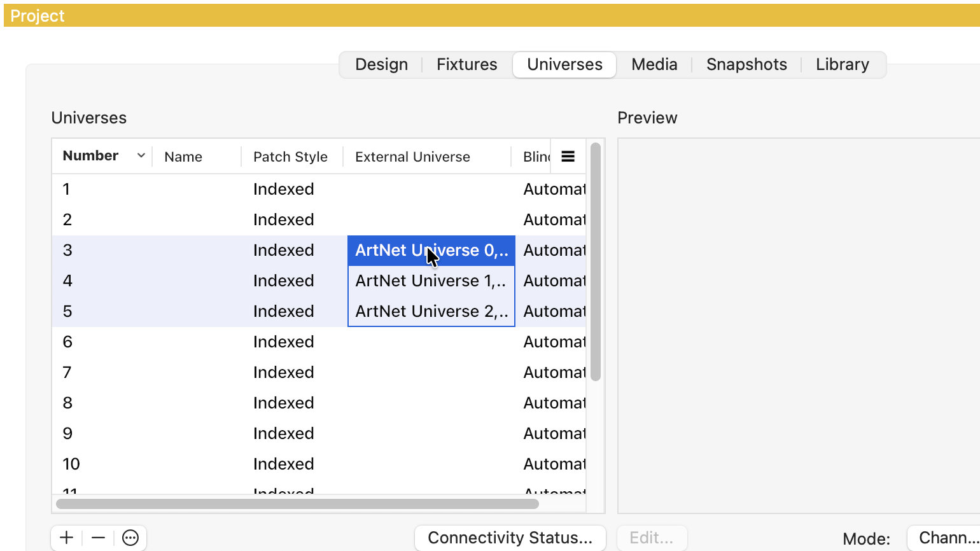Click the remove universe minus icon
980x551 pixels.
[x=98, y=538]
